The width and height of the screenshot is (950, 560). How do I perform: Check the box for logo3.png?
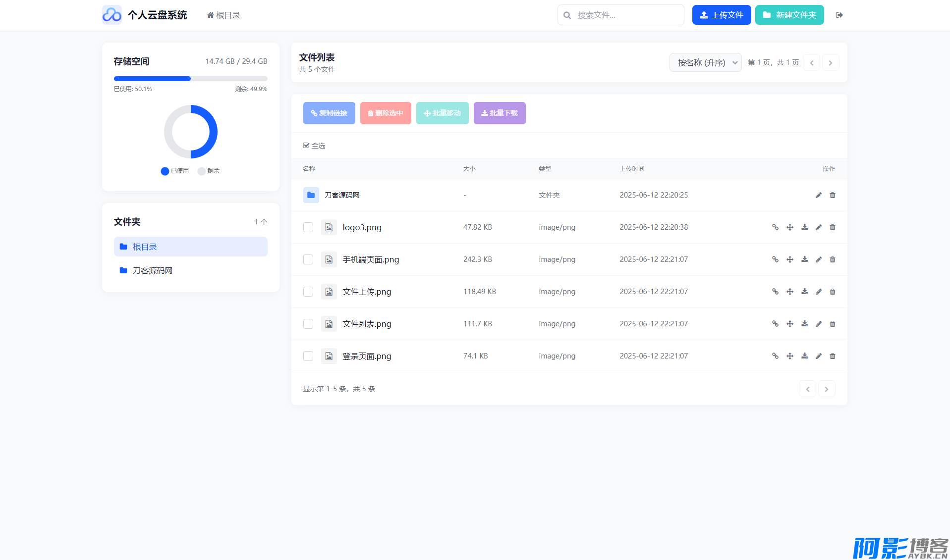click(308, 227)
